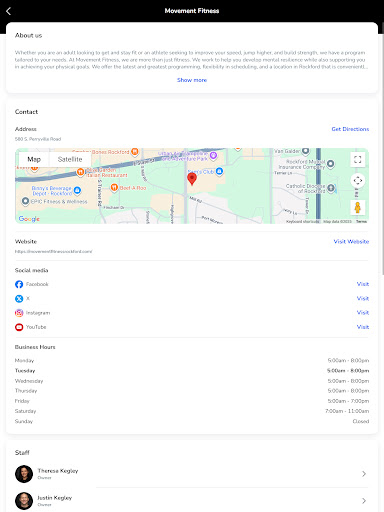Select the Tuesday business hours row
This screenshot has width=384, height=512.
pos(192,371)
